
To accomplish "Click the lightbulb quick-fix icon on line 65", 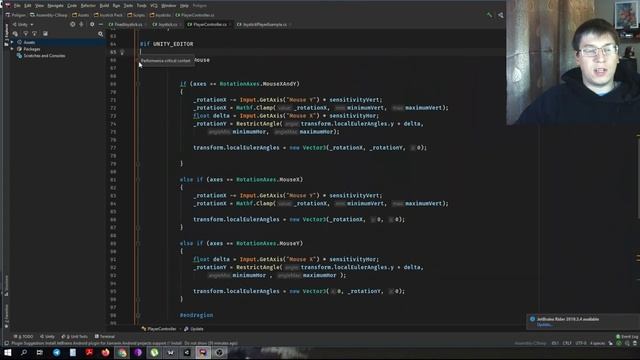I will pyautogui.click(x=122, y=52).
